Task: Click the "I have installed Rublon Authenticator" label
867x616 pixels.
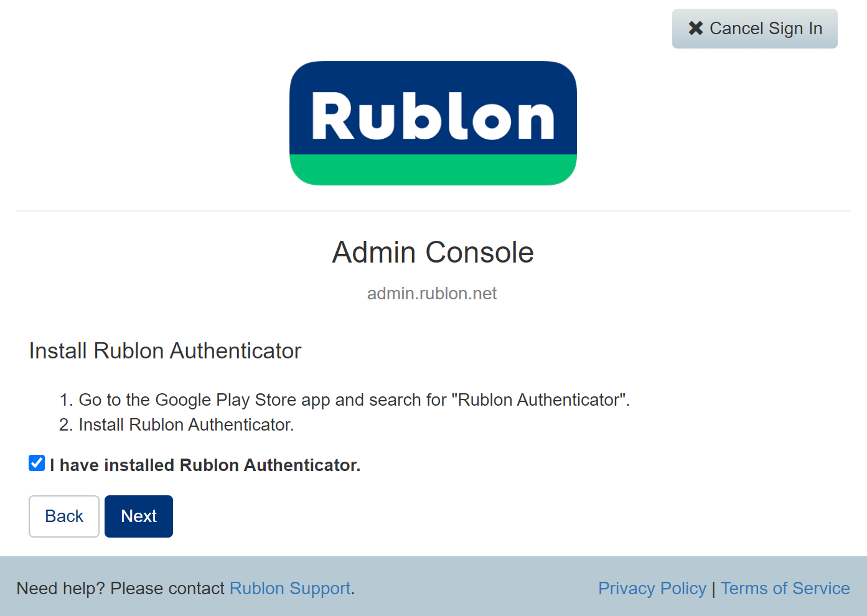Action: [205, 465]
